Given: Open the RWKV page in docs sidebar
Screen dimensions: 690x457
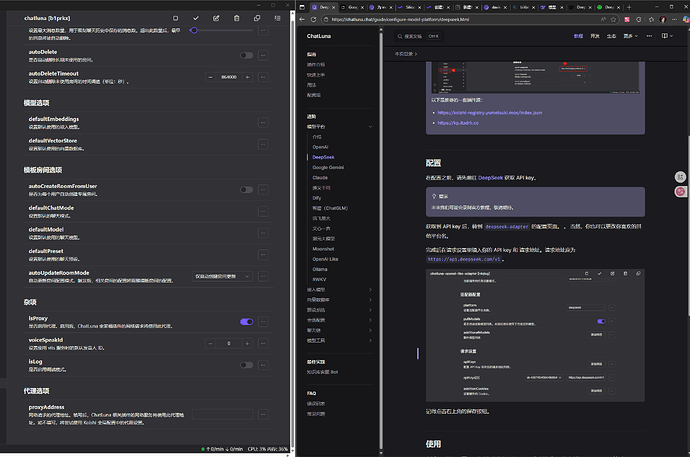Looking at the screenshot, I should [319, 279].
